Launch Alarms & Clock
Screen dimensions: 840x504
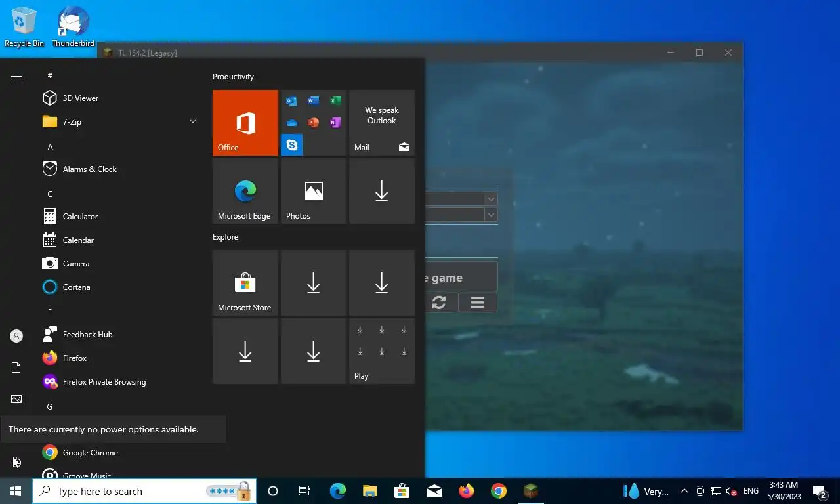click(118, 169)
